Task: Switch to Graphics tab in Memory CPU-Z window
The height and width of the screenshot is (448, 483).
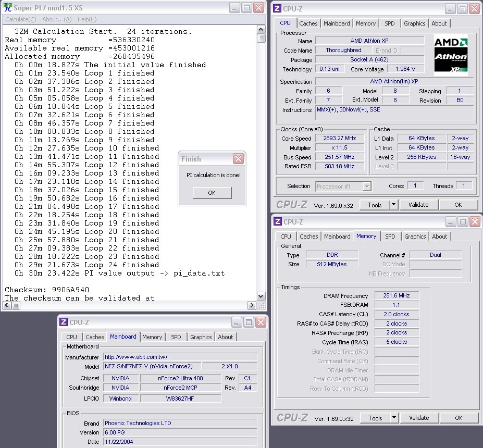Action: (415, 237)
